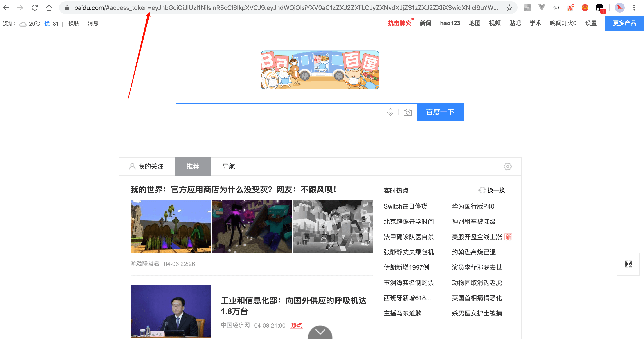The height and width of the screenshot is (364, 644).
Task: Click the microphone voice search icon
Action: (390, 112)
